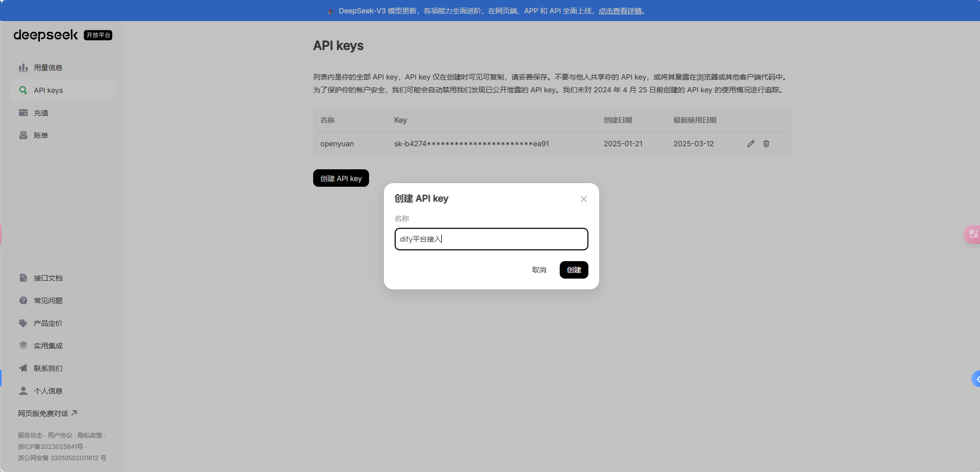Close the 创建 API key dialog
The height and width of the screenshot is (472, 980).
click(584, 199)
